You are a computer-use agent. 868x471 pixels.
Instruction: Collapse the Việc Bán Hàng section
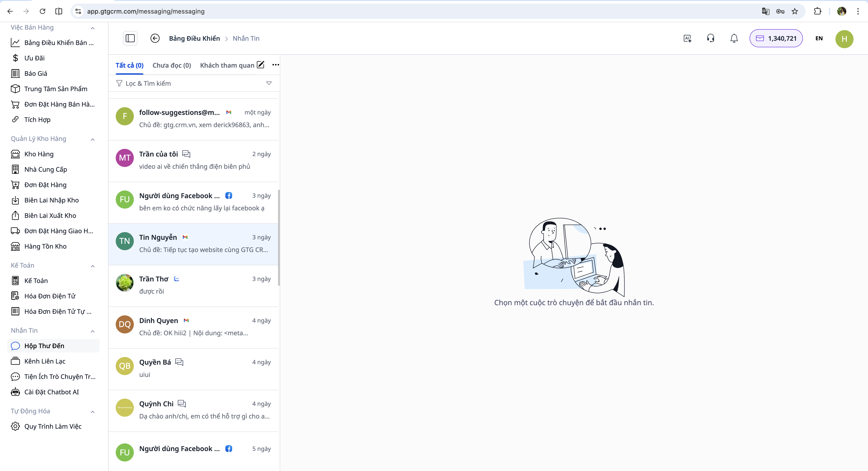point(93,28)
